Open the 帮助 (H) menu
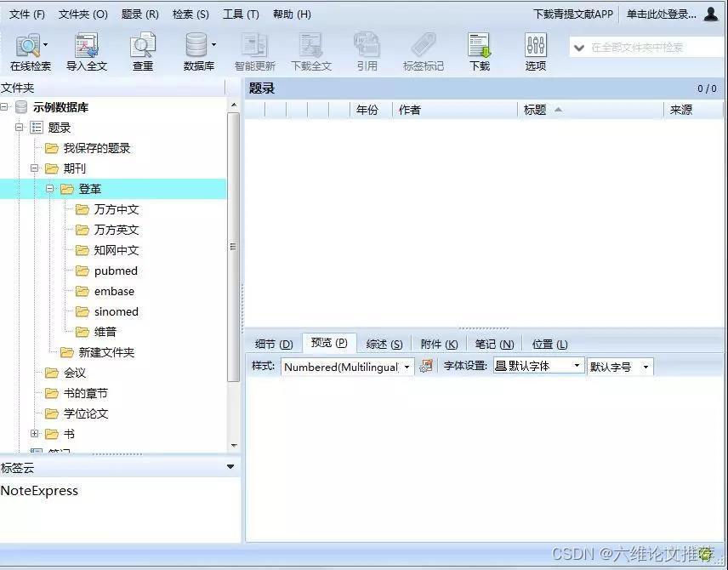Screen dimensions: 728x570 click(x=292, y=14)
